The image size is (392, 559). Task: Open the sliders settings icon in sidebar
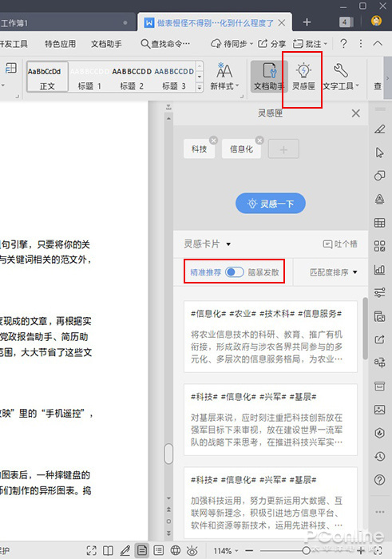pos(379,293)
